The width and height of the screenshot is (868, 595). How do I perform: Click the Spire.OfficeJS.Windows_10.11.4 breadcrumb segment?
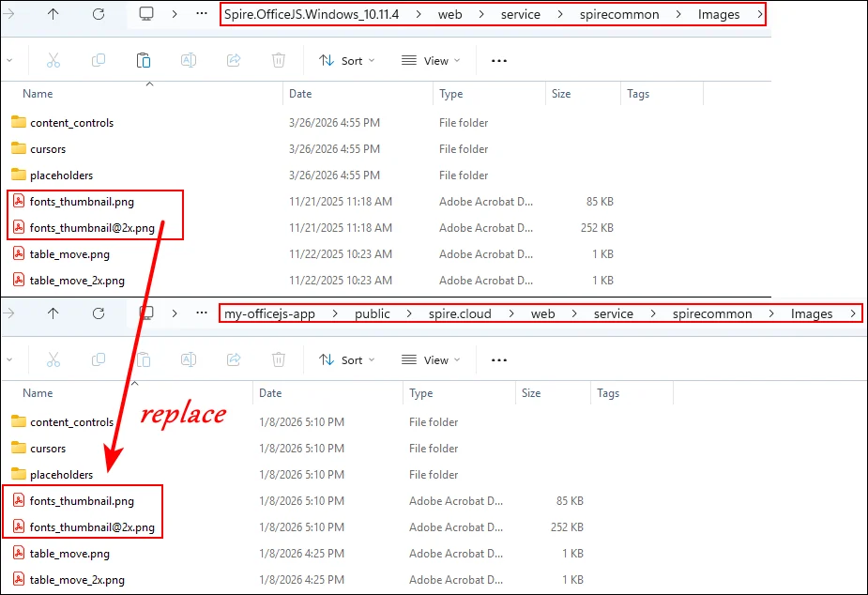tap(318, 14)
